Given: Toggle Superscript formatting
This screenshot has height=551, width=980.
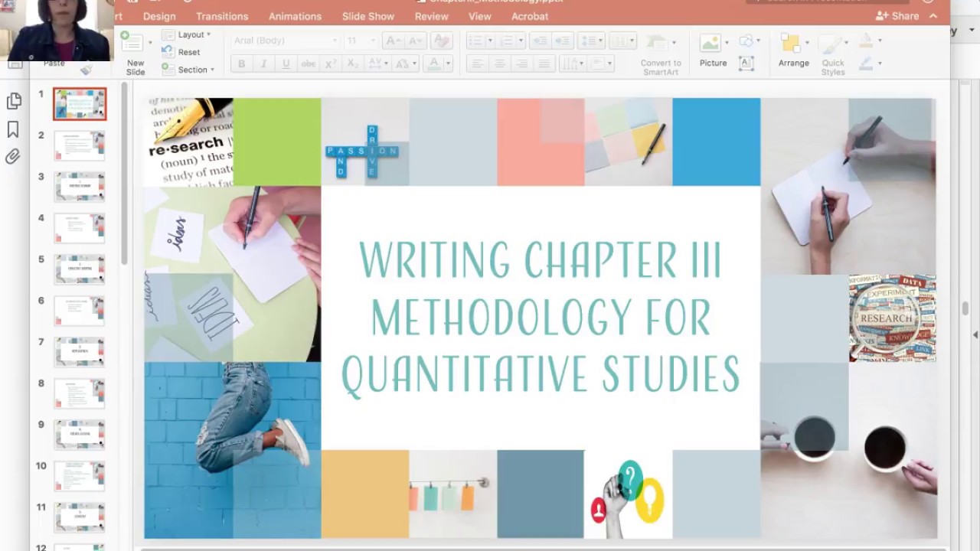Looking at the screenshot, I should click(331, 64).
